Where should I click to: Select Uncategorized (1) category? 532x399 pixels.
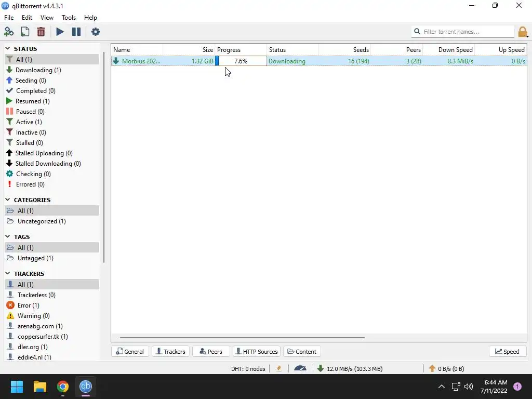[x=52, y=221]
